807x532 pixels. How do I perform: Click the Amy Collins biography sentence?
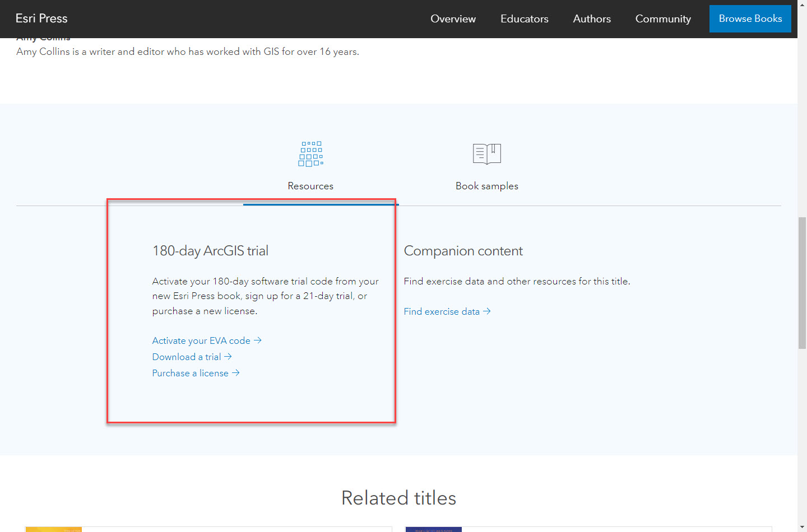188,52
